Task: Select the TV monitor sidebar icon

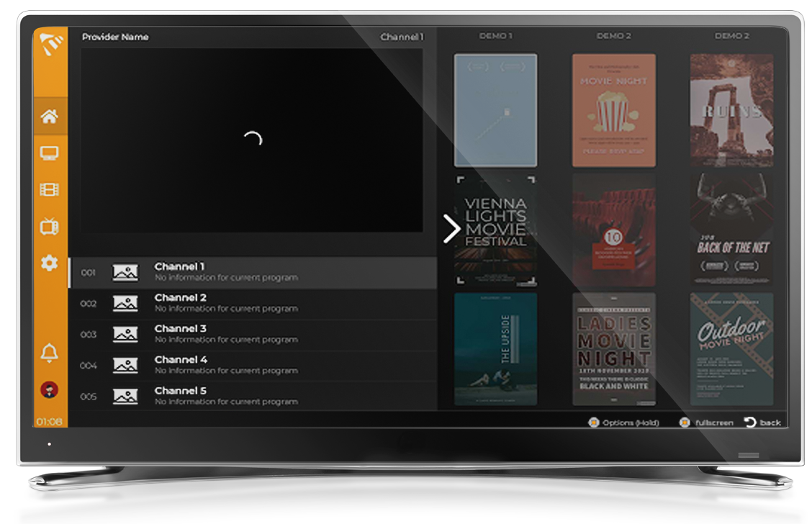Action: pos(49,153)
